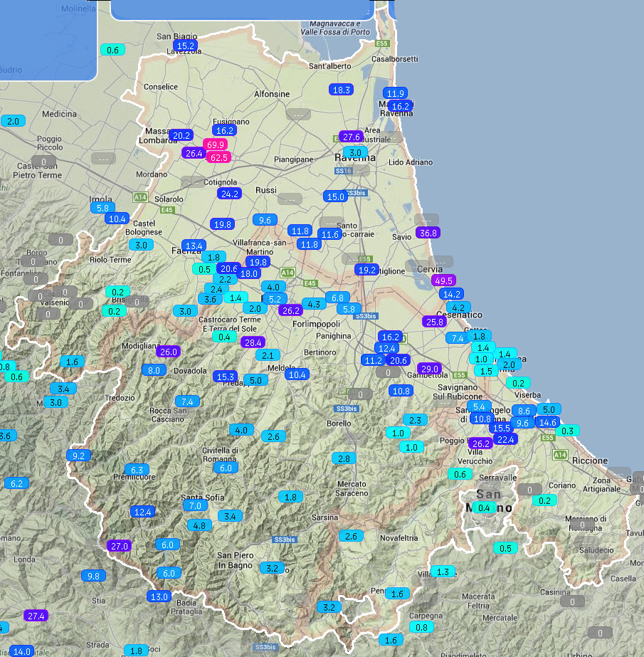This screenshot has height=657, width=644.
Task: Click the Ravenna city label
Action: click(x=349, y=158)
